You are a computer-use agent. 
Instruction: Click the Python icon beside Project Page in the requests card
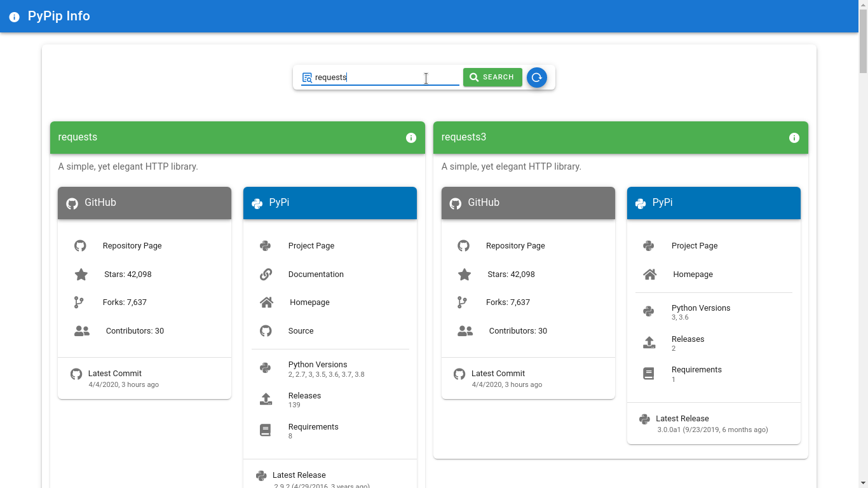pyautogui.click(x=266, y=246)
